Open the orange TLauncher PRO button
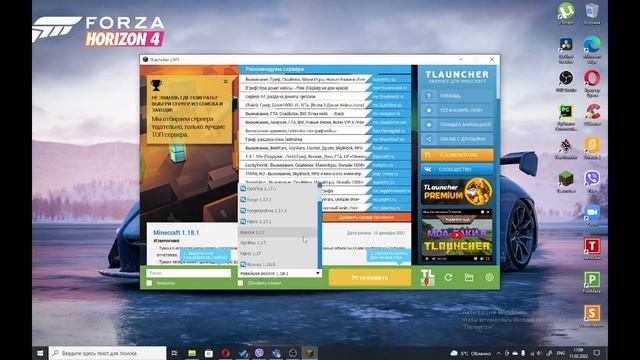This screenshot has width=640, height=360. (457, 155)
